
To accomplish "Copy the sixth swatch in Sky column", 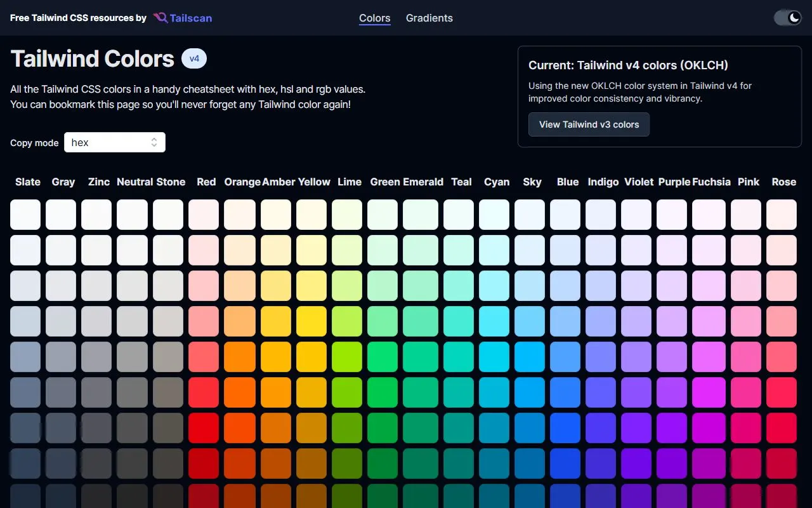I will [x=530, y=392].
